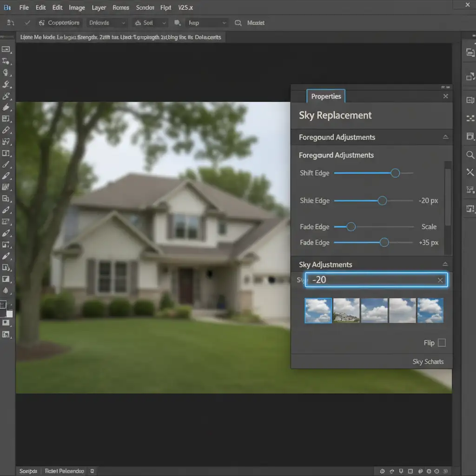Click the checkmark icon in the options bar

pos(27,22)
